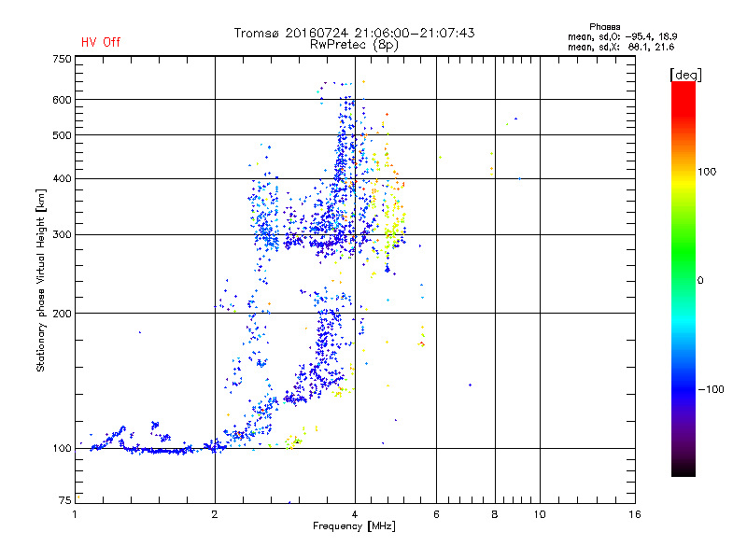Click the y-axis '200' tick label
The width and height of the screenshot is (747, 560).
pos(62,314)
